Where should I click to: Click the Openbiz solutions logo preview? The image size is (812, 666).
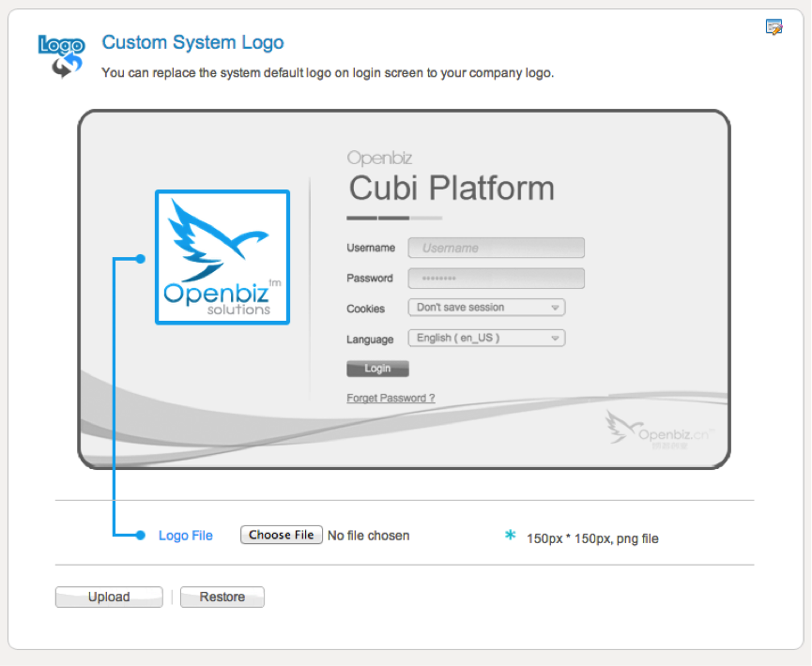click(222, 257)
